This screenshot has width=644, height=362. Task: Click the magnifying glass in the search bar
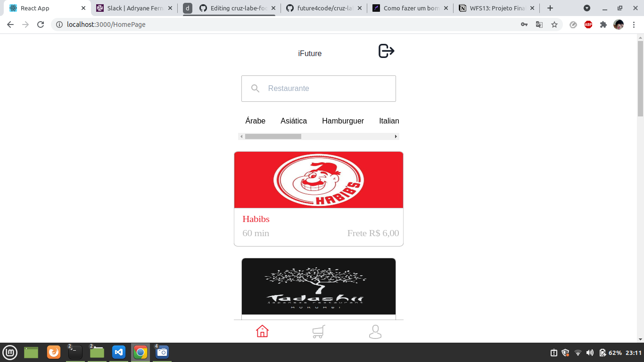click(x=255, y=88)
